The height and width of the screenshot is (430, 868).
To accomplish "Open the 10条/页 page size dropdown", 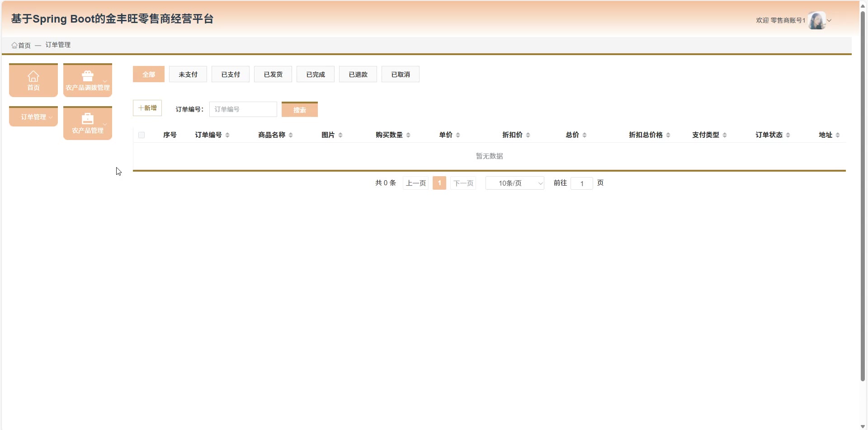I will pyautogui.click(x=515, y=183).
